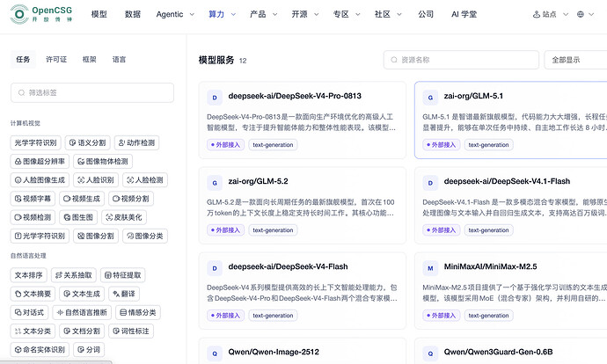Click the 资源名称 search field
Viewport: 607px width, 364px height.
(x=461, y=60)
